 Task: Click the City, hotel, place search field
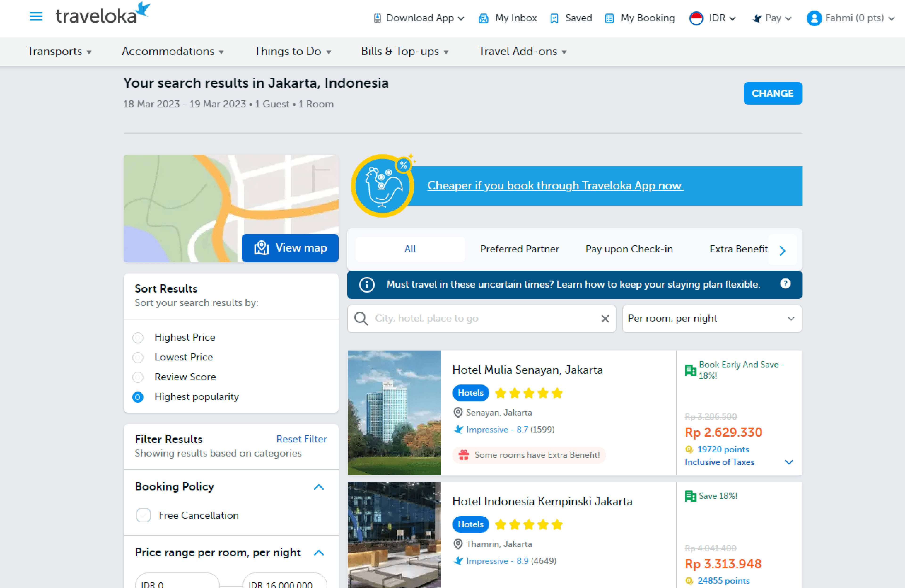482,318
